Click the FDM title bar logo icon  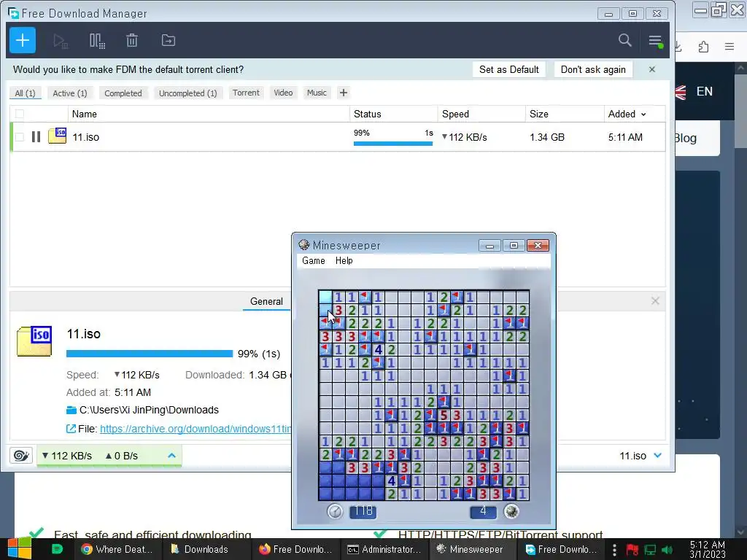[x=13, y=13]
